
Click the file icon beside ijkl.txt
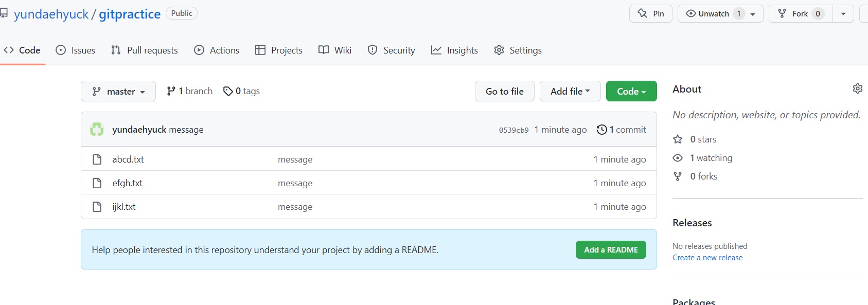pos(97,207)
